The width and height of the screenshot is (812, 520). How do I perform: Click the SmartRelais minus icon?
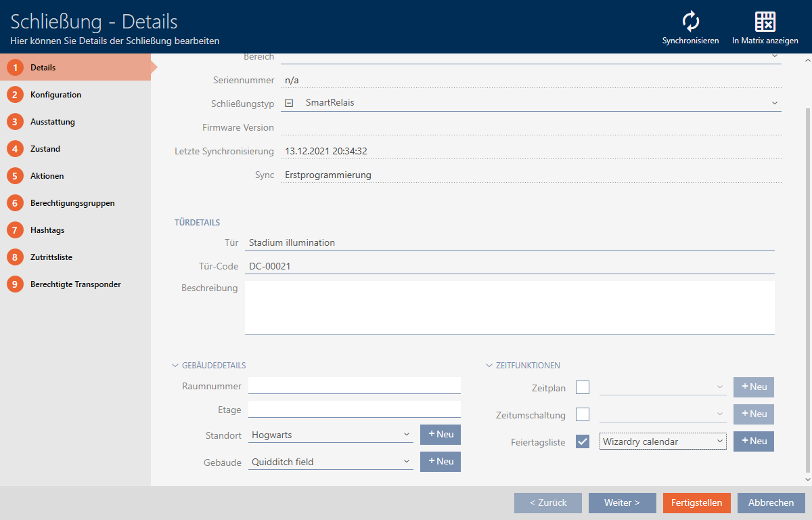289,103
